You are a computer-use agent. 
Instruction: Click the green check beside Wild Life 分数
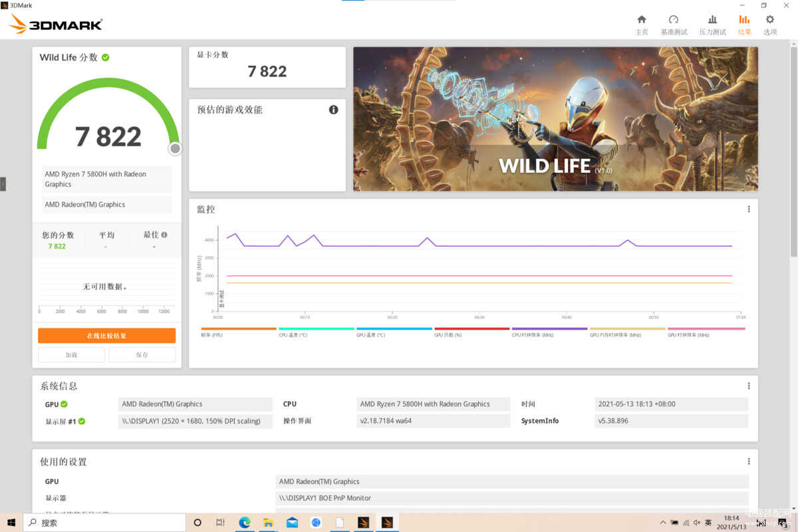(106, 57)
